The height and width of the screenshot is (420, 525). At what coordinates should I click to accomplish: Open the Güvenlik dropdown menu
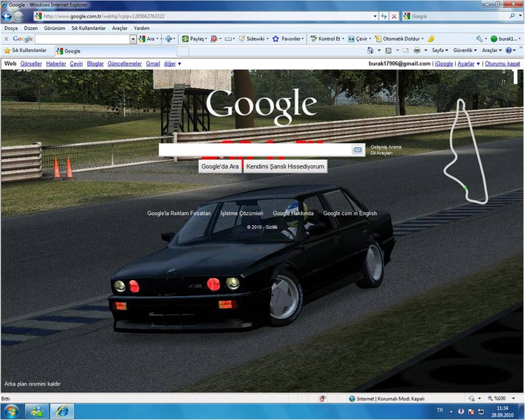(464, 50)
